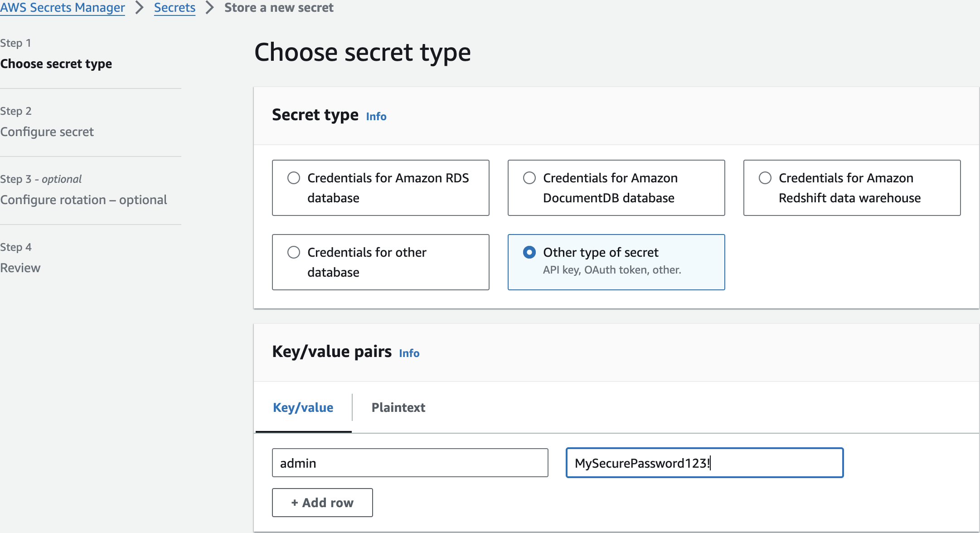Go to AWS Secrets Manager breadcrumb
980x533 pixels.
[63, 8]
